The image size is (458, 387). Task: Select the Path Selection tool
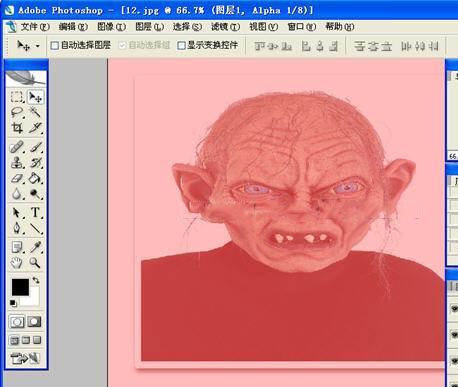click(17, 212)
